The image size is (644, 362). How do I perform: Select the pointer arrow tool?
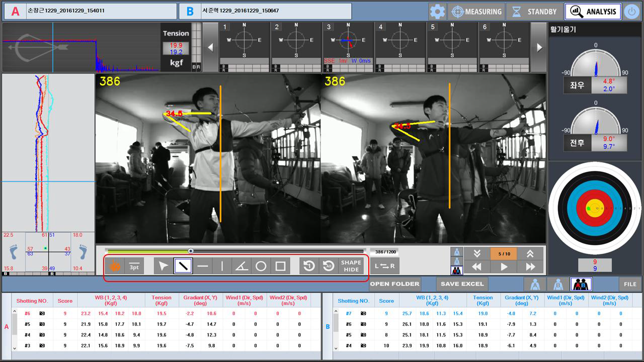(x=164, y=266)
